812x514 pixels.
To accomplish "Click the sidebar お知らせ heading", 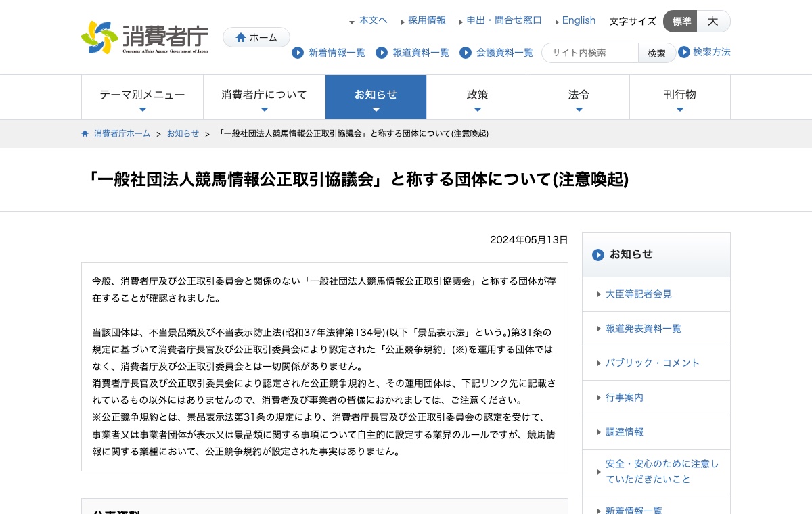I will click(x=631, y=254).
